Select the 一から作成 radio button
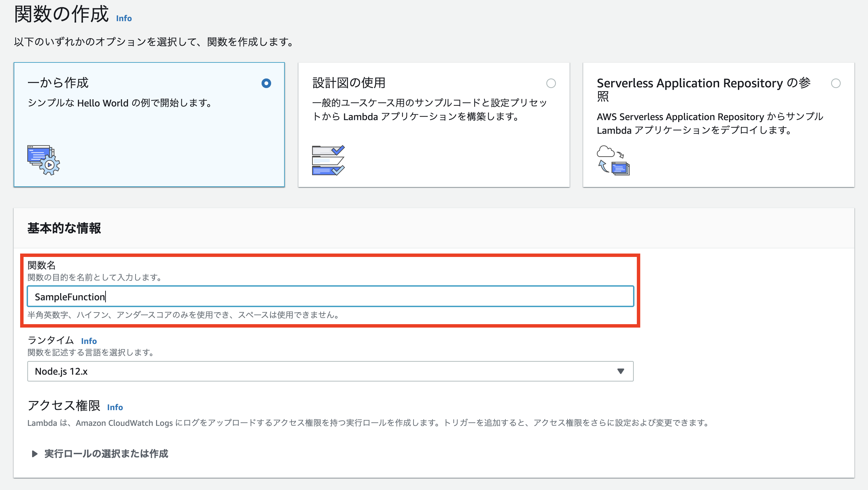The image size is (868, 490). tap(267, 83)
